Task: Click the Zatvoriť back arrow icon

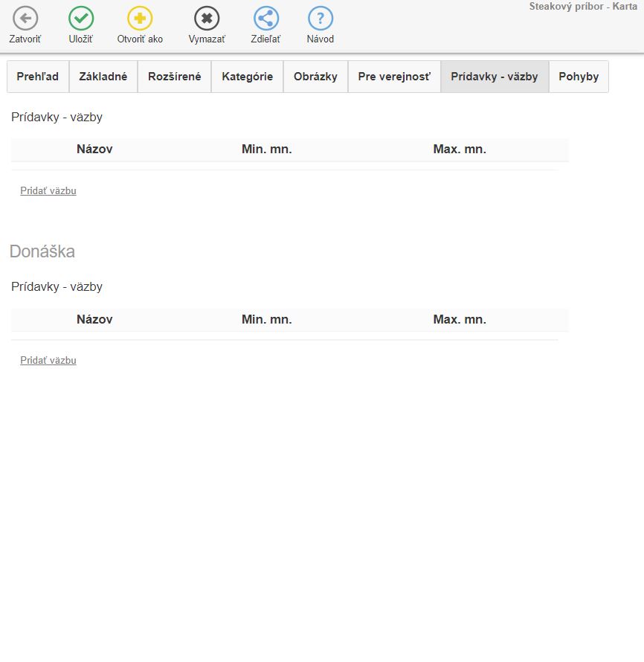Action: click(x=25, y=19)
